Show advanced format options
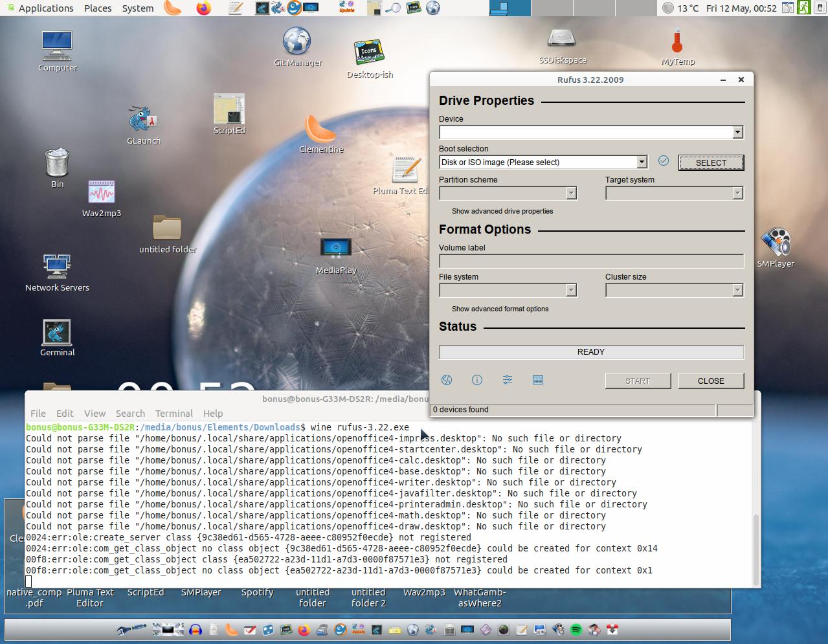Screen dimensions: 828x644 pyautogui.click(x=500, y=309)
